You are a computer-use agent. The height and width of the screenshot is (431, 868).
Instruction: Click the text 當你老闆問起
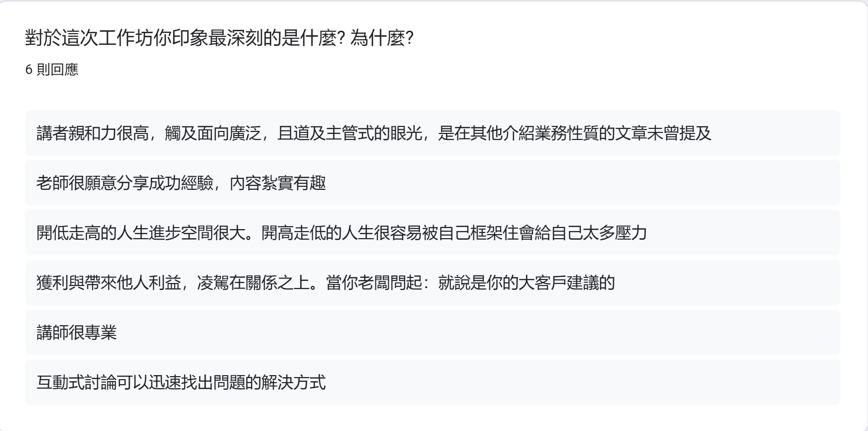374,282
